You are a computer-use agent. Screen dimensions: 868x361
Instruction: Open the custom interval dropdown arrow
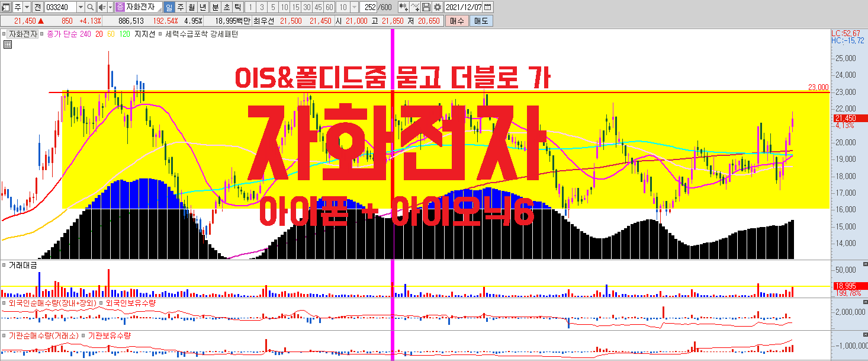coord(354,7)
